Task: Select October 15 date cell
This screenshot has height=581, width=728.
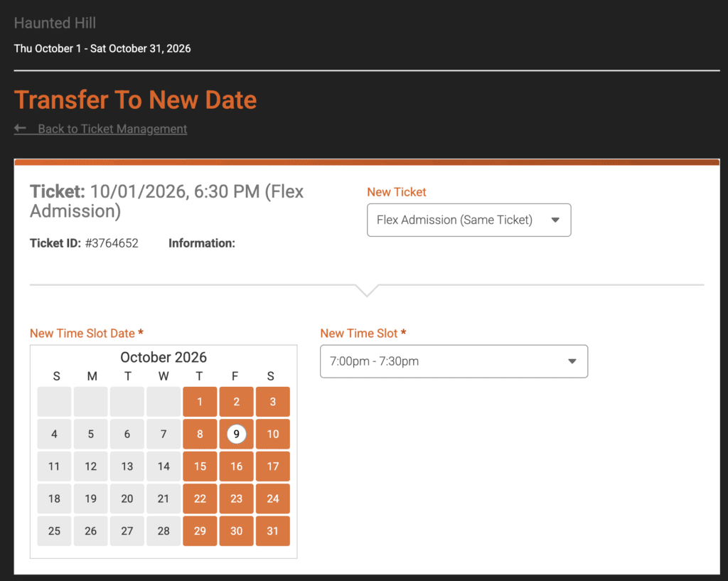Action: pos(200,467)
